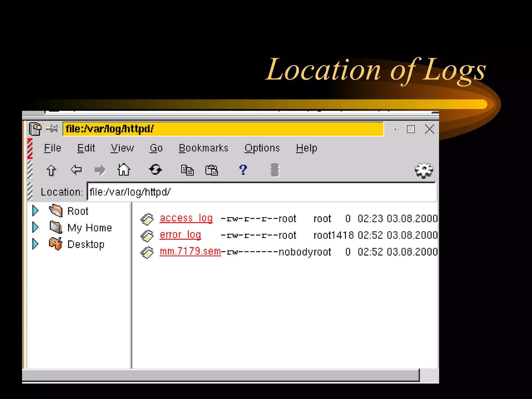
Task: Open the View menu
Action: (122, 148)
